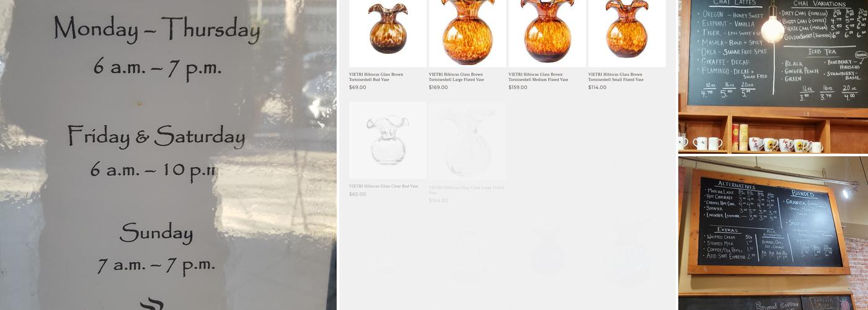This screenshot has height=310, width=868.
Task: Click the VIETRI Brown Tortoiseshell Bud Vase title
Action: (376, 77)
